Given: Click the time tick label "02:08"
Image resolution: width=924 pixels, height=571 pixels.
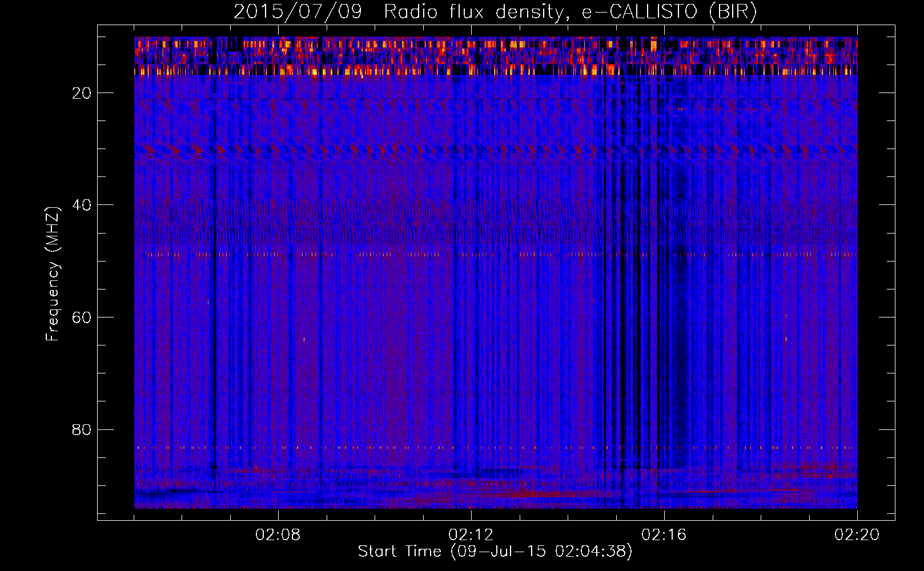Looking at the screenshot, I should (x=278, y=535).
